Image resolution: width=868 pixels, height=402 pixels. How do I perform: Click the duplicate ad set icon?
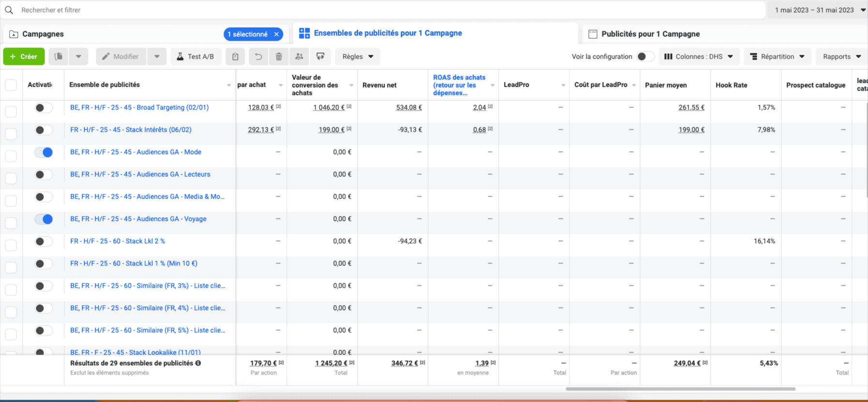pyautogui.click(x=59, y=56)
